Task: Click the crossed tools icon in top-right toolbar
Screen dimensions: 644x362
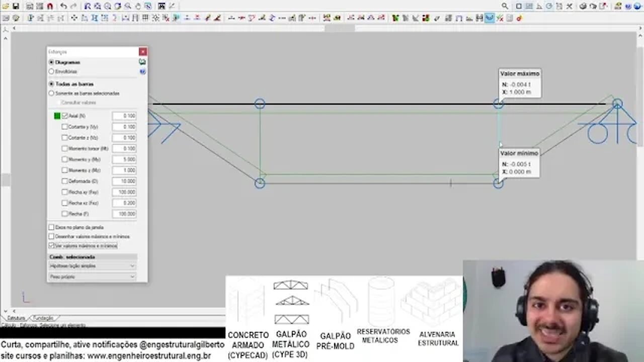Action: click(x=570, y=6)
